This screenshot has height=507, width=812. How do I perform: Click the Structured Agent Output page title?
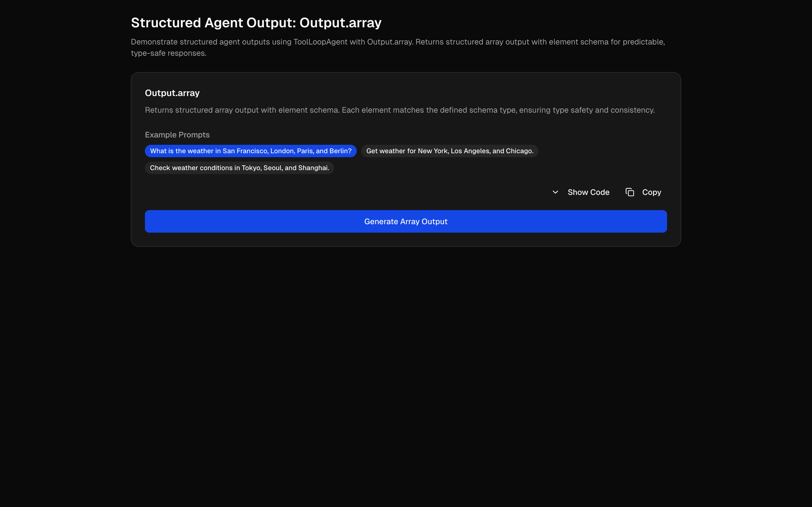point(256,23)
